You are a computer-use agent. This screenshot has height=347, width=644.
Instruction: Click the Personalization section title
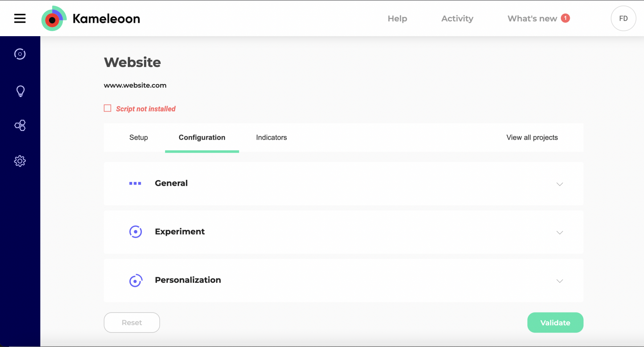(188, 280)
